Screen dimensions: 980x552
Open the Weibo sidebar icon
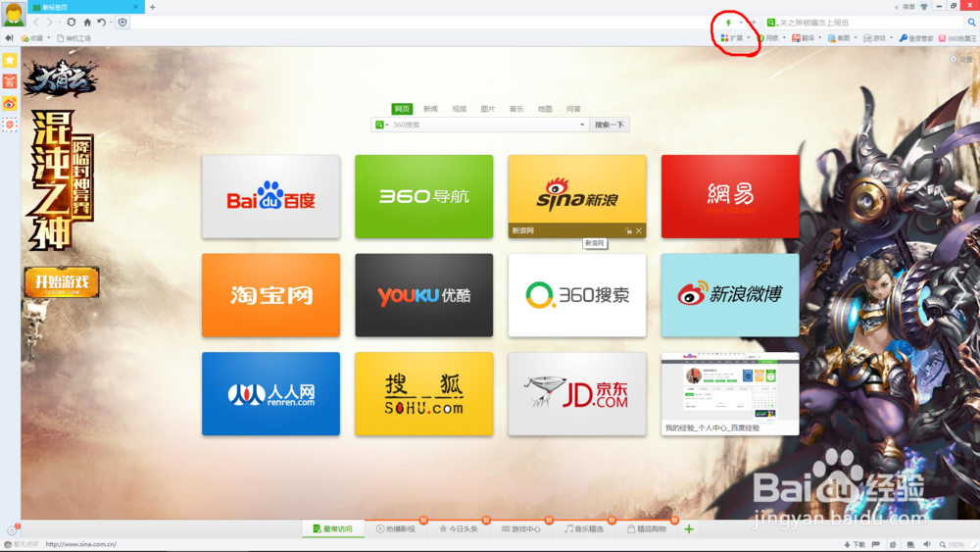click(10, 103)
